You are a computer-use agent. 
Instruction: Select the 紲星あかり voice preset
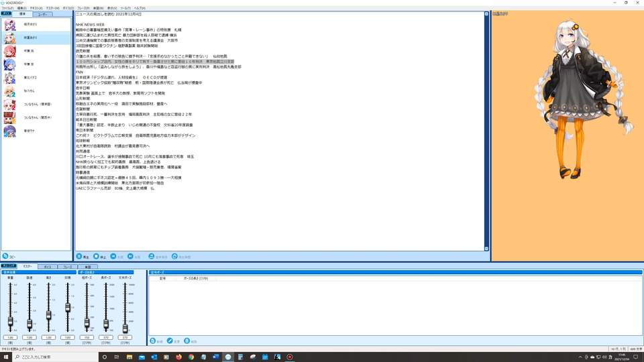(36, 38)
